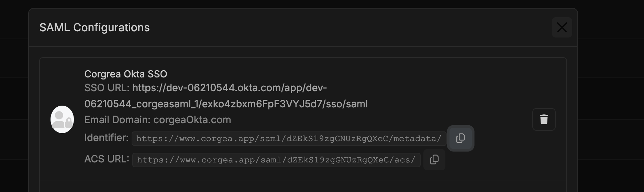Click the blank dialog header beside the title
The height and width of the screenshot is (192, 644).
[x=344, y=28]
